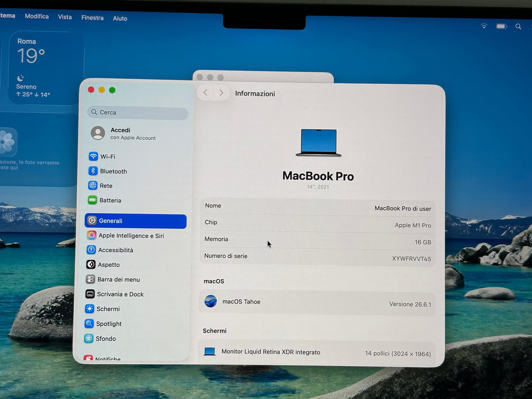Click the Chip value Apple M1 Pro

(413, 225)
